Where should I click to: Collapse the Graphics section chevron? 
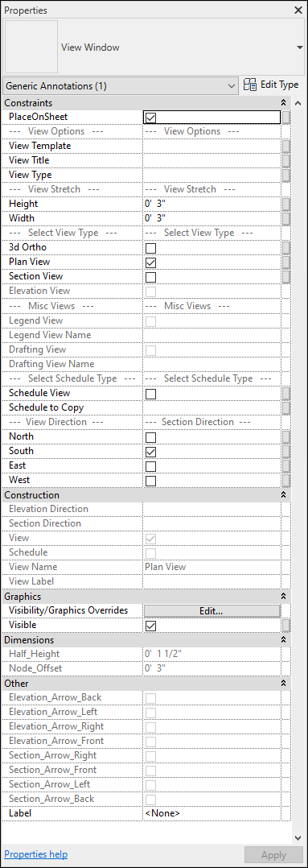point(284,596)
